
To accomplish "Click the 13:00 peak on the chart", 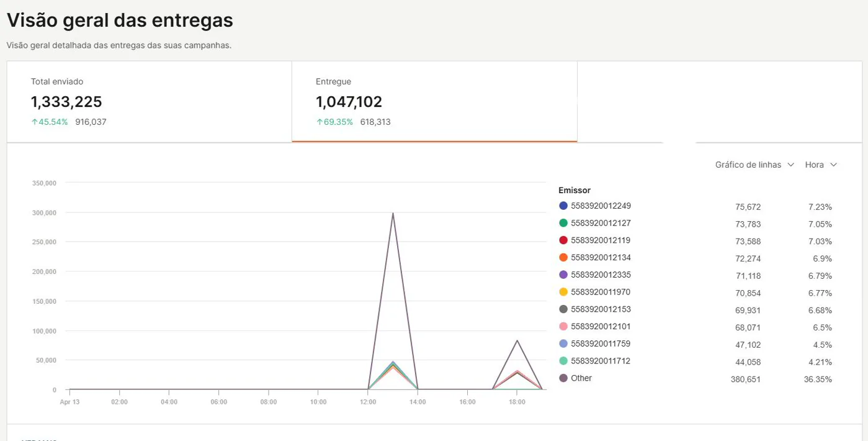I will [x=393, y=213].
